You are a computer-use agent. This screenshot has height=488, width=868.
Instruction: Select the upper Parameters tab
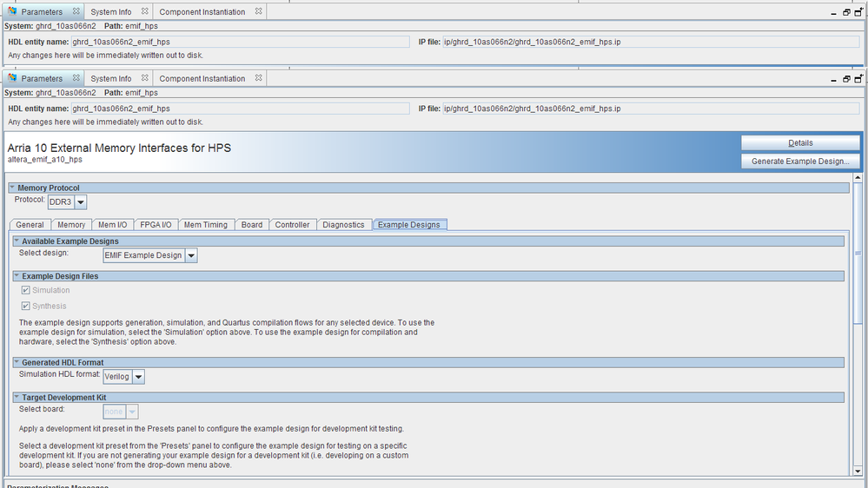(x=42, y=11)
